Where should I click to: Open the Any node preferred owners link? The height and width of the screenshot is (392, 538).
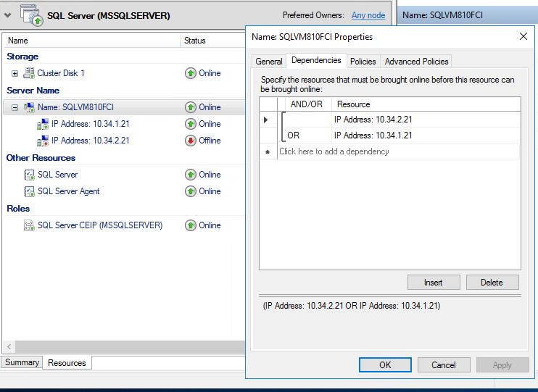[x=368, y=15]
